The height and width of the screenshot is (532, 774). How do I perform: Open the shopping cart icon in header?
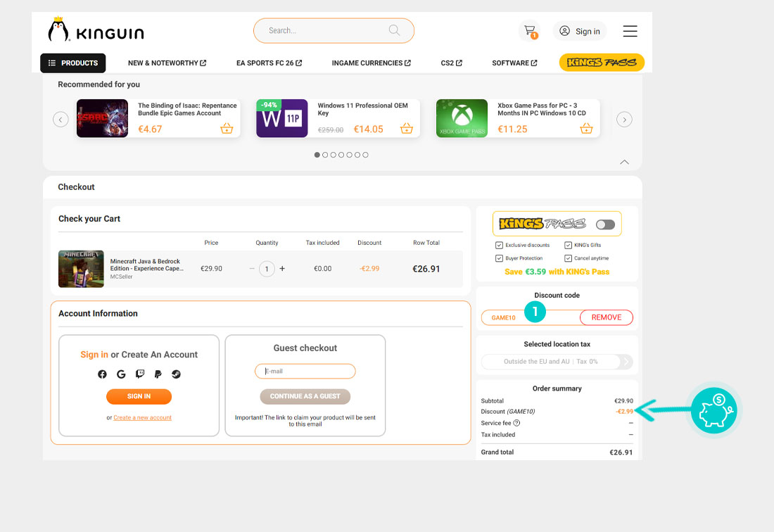(x=529, y=31)
